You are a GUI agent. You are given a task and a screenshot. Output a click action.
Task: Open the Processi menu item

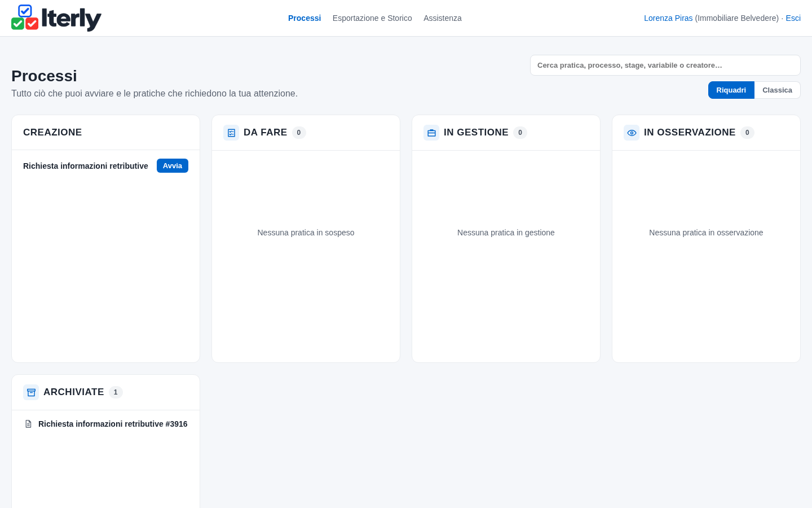[304, 18]
